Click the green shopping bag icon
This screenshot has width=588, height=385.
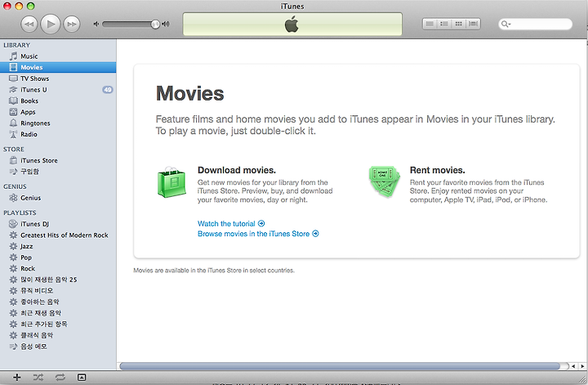[171, 182]
